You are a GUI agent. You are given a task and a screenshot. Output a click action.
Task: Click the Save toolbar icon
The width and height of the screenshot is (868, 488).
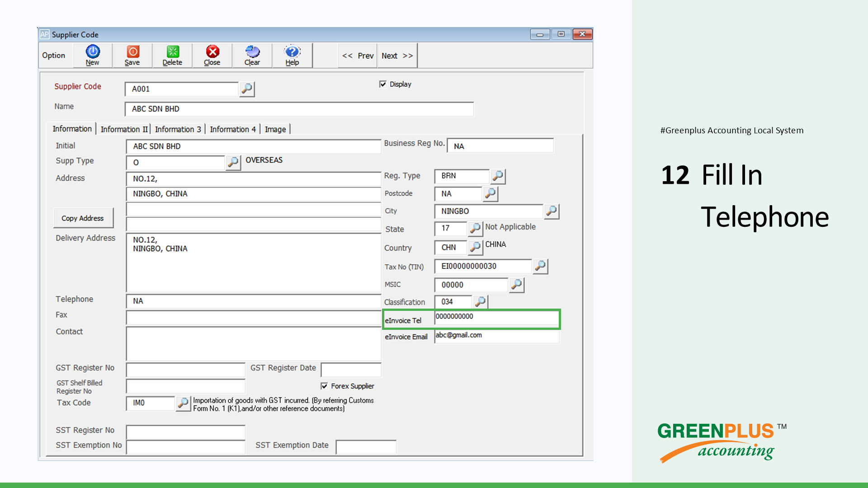[x=132, y=55]
